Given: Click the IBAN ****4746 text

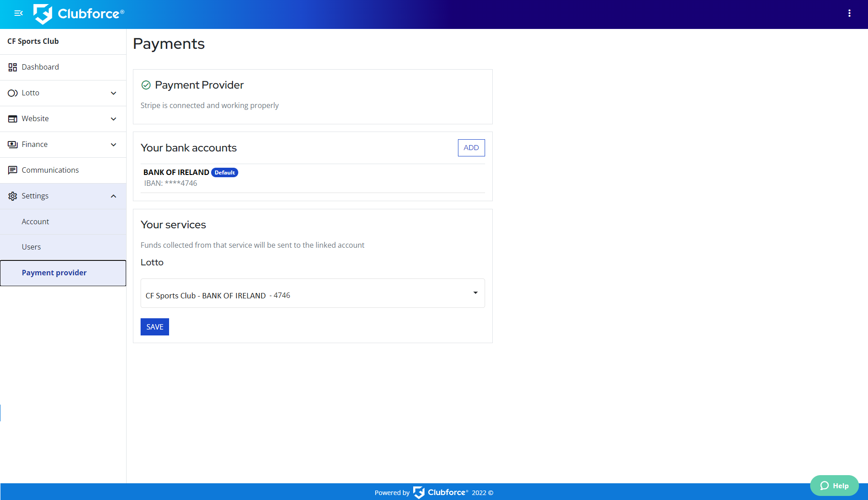Looking at the screenshot, I should click(170, 184).
